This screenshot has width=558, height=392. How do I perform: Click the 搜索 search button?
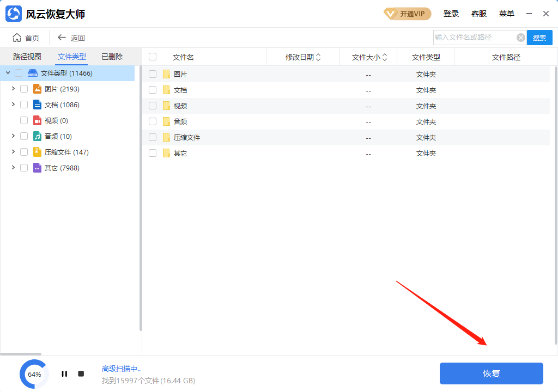tap(539, 38)
